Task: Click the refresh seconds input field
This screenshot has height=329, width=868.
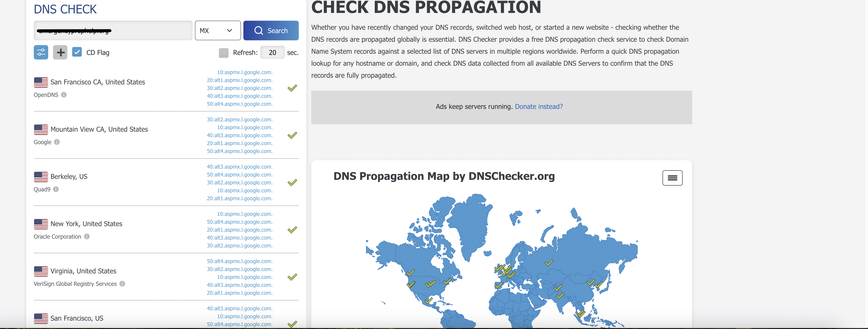Action: [272, 52]
